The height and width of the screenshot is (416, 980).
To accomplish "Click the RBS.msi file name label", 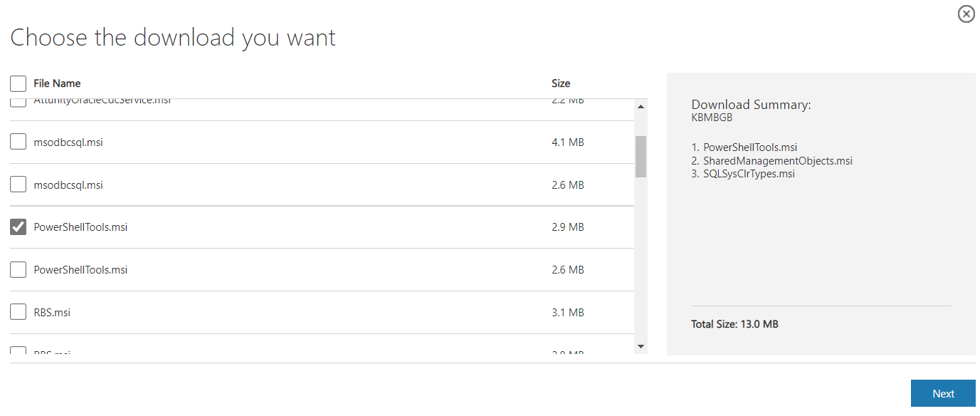I will pos(52,313).
